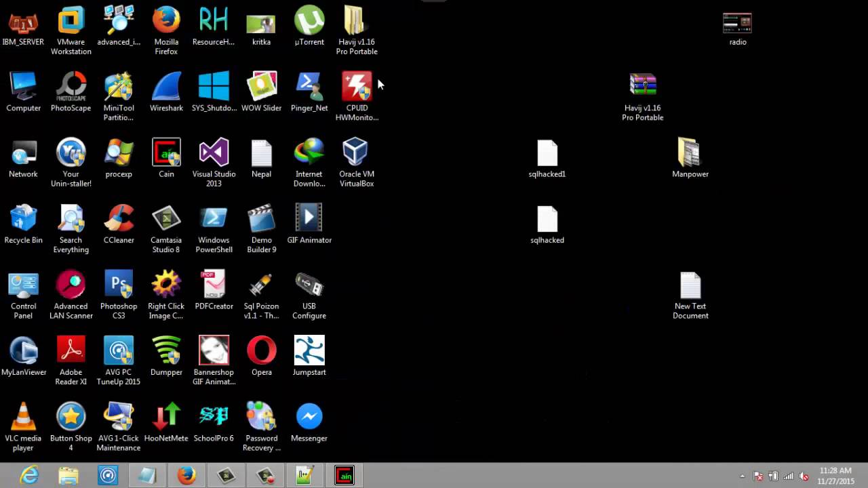Open the HooNetMete shortcut
Image resolution: width=868 pixels, height=488 pixels.
pyautogui.click(x=166, y=423)
